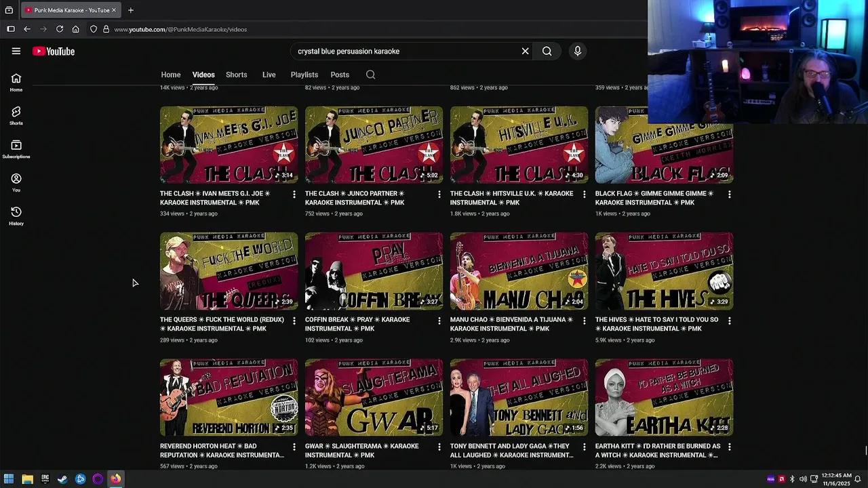The image size is (868, 488).
Task: Open options for Reverend Horton Heat video
Action: [294, 447]
